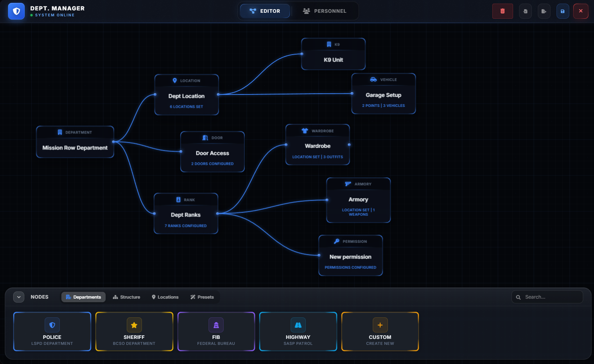The height and width of the screenshot is (364, 594).
Task: Save using the blue floppy disk icon
Action: pyautogui.click(x=563, y=11)
